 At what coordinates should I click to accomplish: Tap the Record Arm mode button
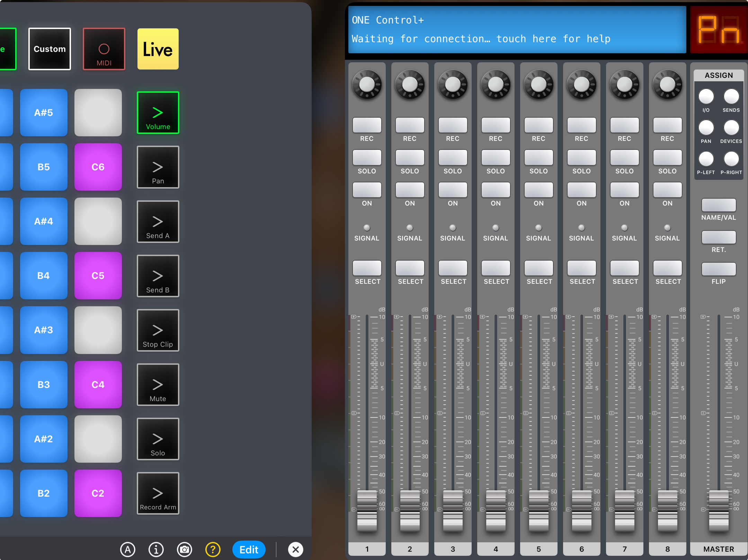point(158,493)
